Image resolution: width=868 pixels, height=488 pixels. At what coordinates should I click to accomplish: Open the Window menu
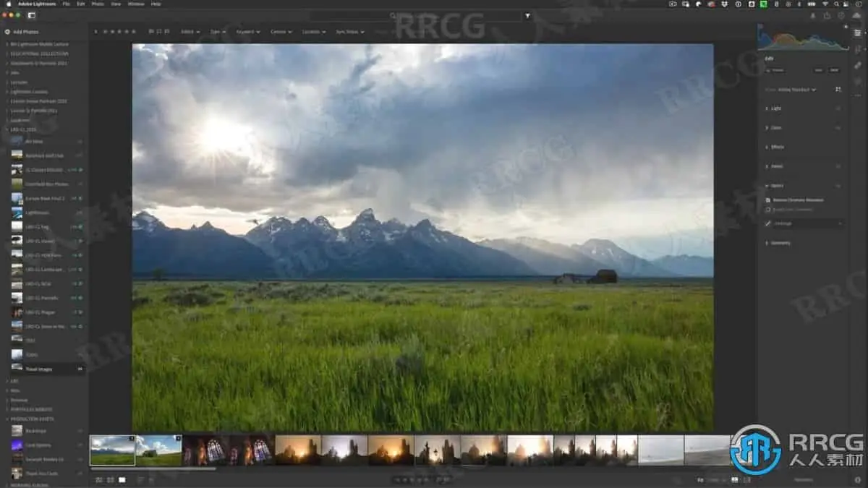135,4
